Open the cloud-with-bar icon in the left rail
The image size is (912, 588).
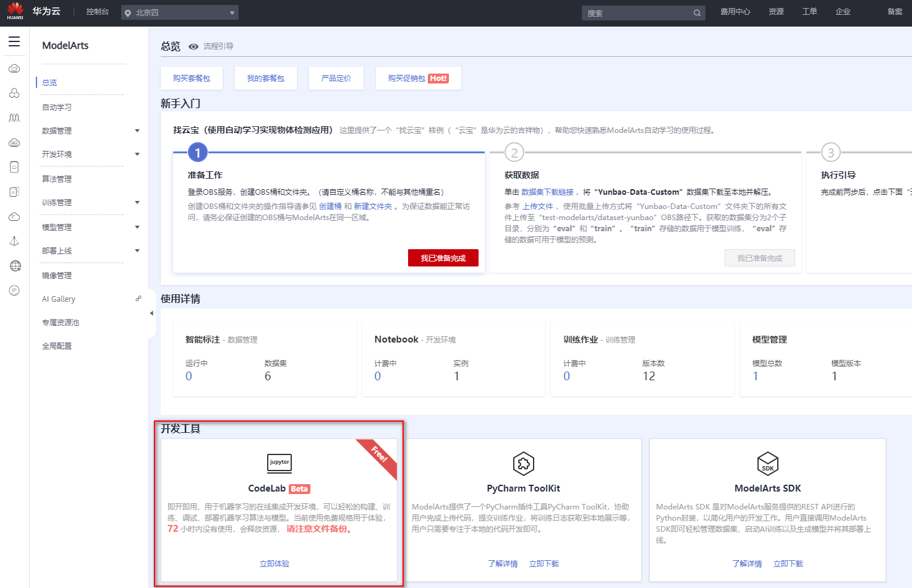coord(14,143)
